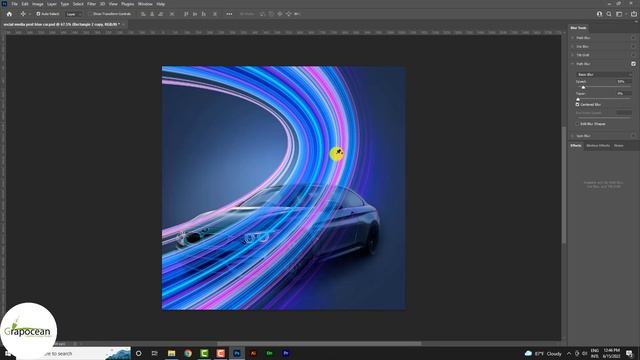Click the align right edges icon
This screenshot has height=360, width=640.
point(161,14)
